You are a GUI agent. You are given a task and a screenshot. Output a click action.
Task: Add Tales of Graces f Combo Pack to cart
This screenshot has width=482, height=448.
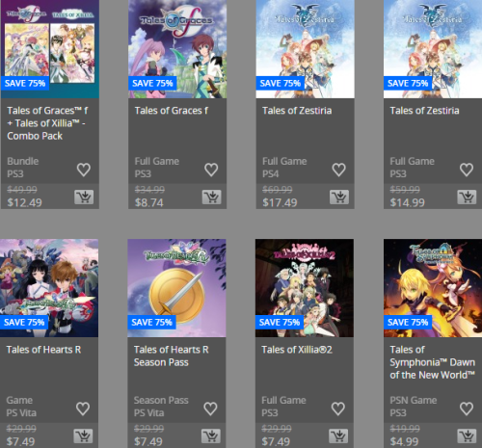click(84, 197)
